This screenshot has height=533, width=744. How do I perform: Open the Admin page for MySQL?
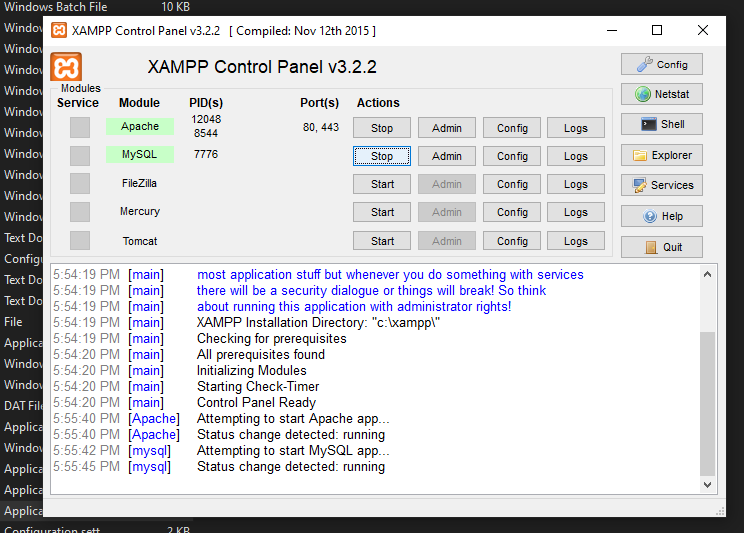click(446, 156)
